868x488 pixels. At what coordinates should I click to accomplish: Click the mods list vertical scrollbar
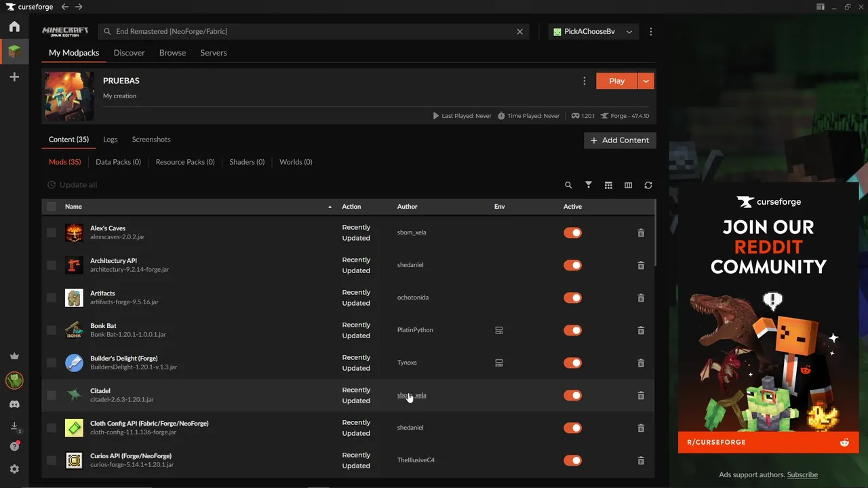click(x=654, y=234)
